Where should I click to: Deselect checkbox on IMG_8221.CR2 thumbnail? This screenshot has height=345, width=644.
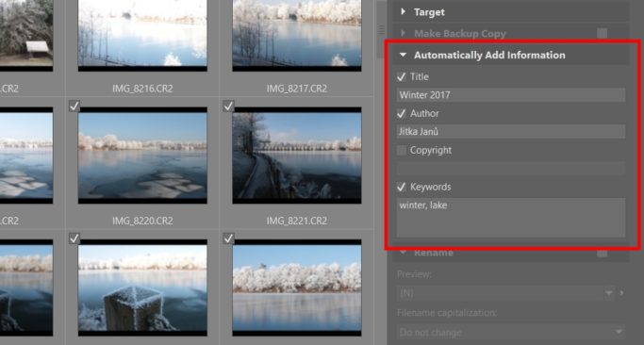tap(228, 107)
